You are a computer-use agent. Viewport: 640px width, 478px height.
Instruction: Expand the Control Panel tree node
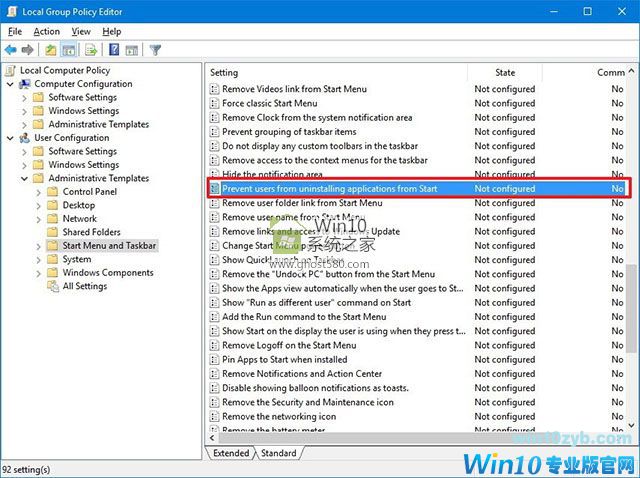[38, 192]
